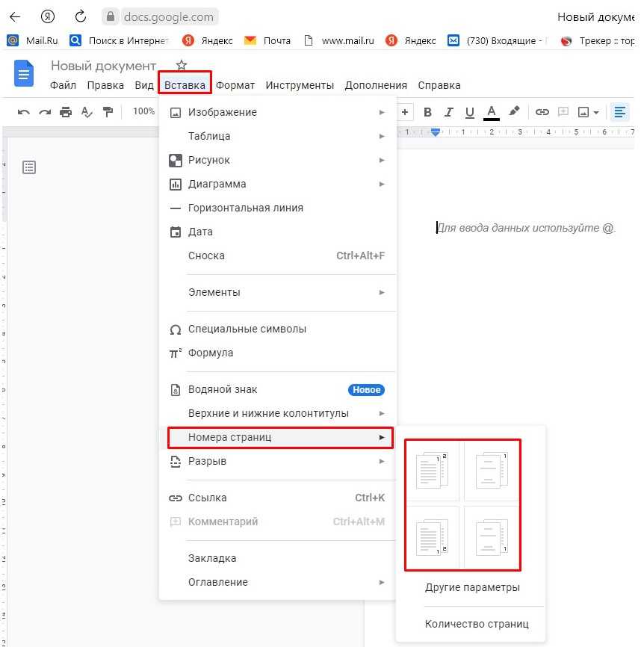Star the document with star icon
644x647 pixels.
coord(181,66)
